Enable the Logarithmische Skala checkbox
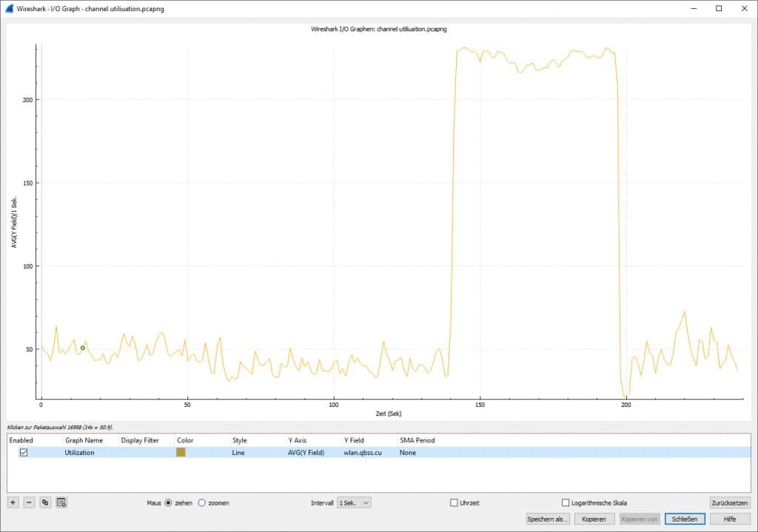 (565, 503)
